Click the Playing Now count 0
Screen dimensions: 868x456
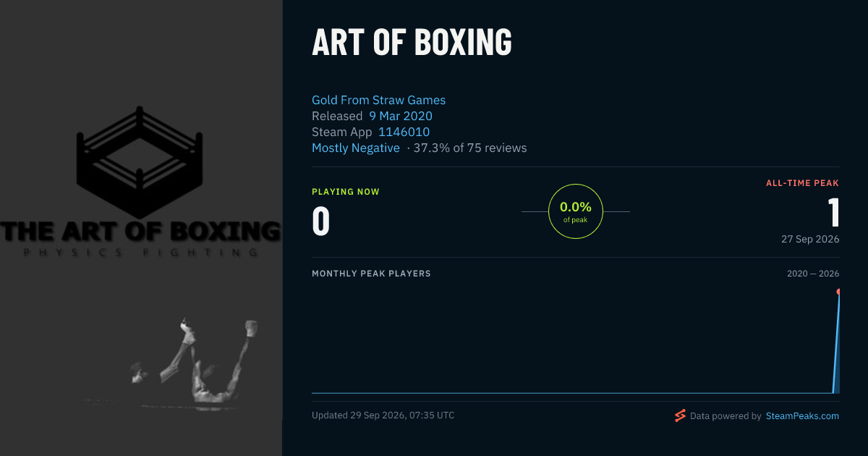pos(321,221)
